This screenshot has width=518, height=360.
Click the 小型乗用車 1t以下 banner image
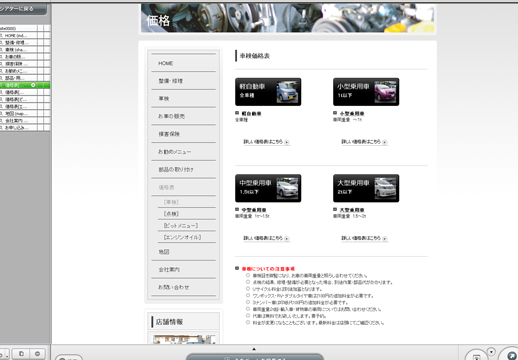(x=366, y=92)
